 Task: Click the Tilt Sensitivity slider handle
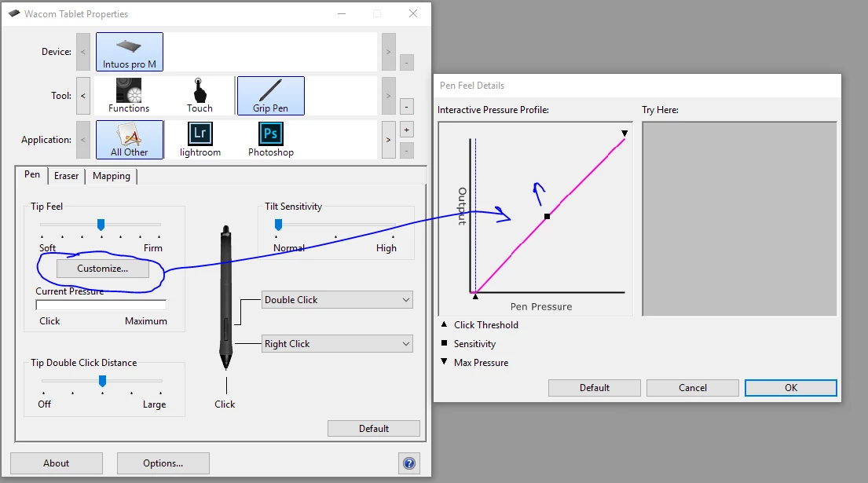[x=278, y=224]
